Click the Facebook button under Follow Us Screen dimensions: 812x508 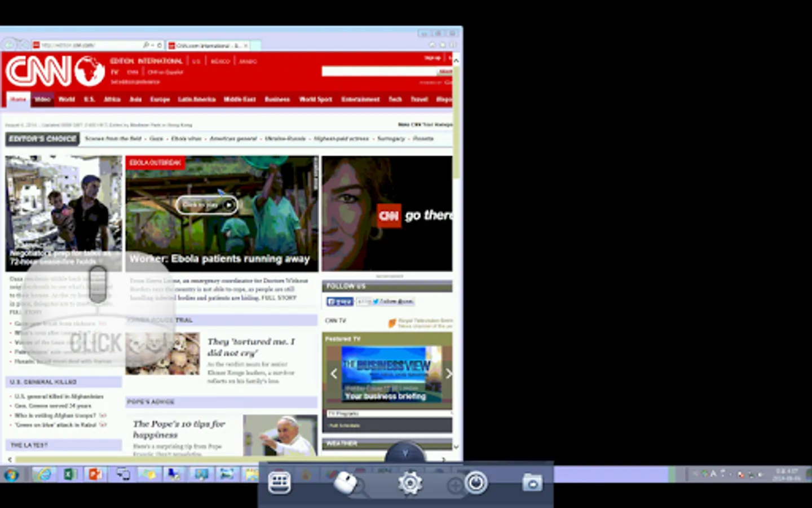click(x=340, y=301)
